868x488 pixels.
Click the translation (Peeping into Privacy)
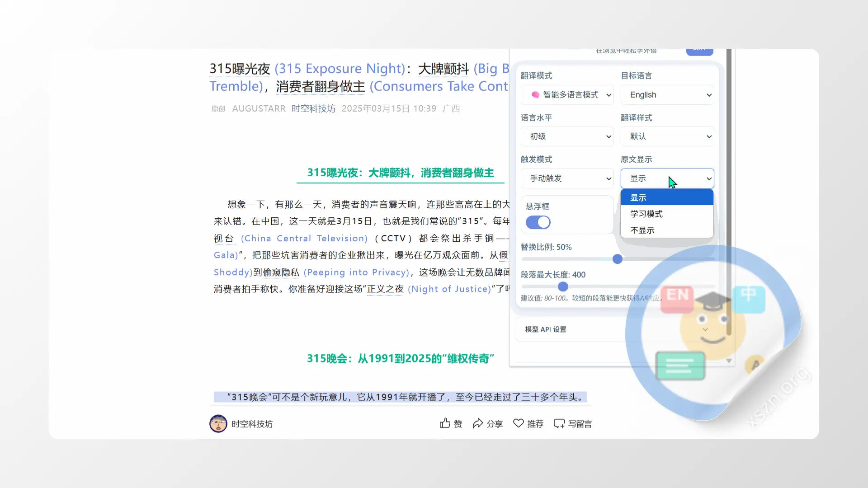(356, 272)
